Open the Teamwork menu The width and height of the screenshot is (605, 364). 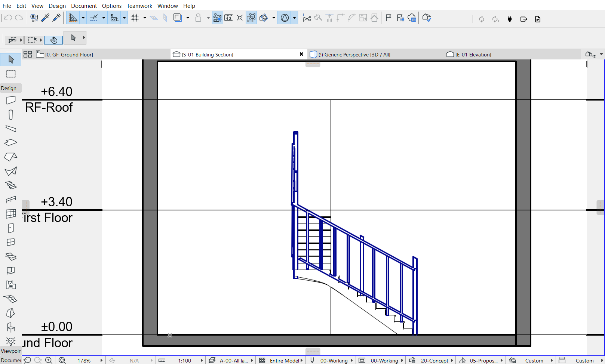pos(139,6)
